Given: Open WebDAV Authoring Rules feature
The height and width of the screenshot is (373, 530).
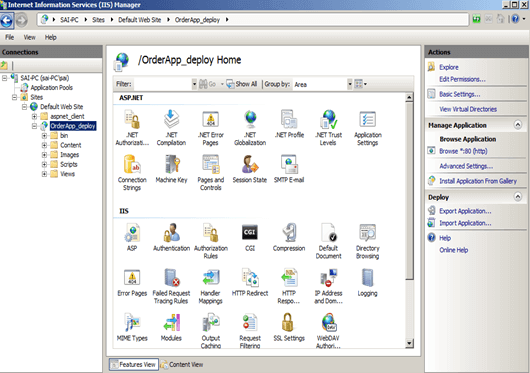Looking at the screenshot, I should click(329, 331).
